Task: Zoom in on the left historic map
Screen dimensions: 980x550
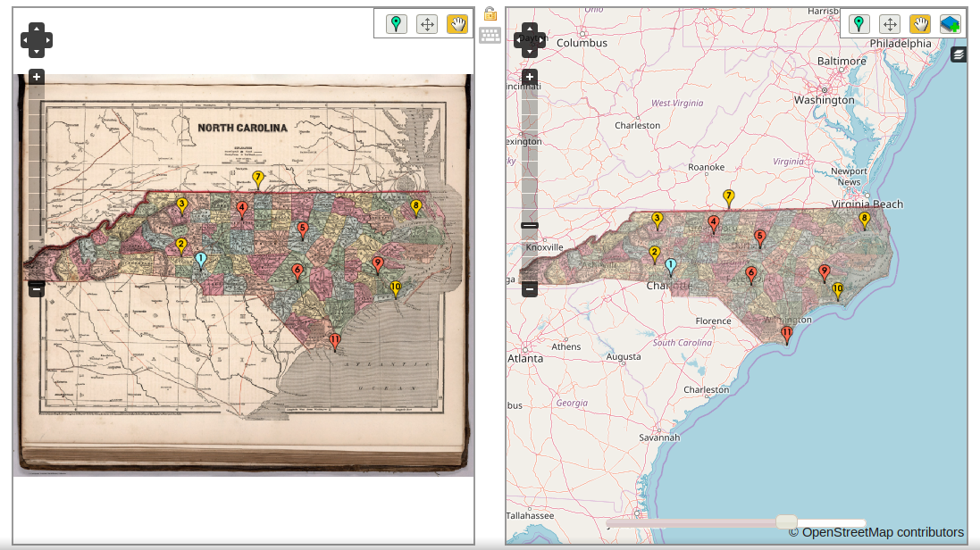Action: [x=37, y=77]
